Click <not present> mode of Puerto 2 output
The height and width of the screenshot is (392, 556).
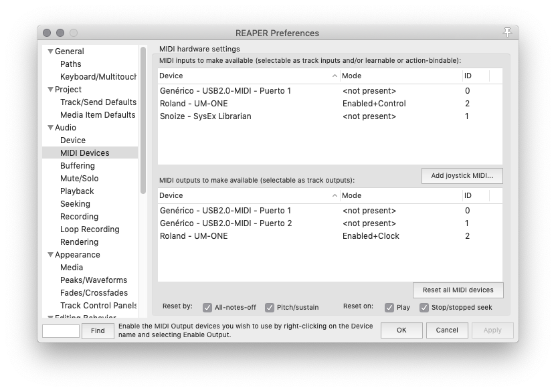369,223
